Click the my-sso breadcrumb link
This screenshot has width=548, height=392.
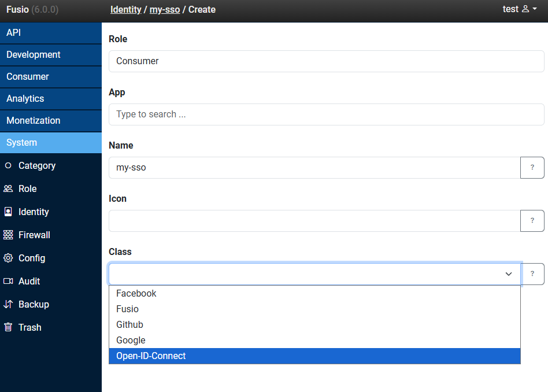(x=165, y=10)
